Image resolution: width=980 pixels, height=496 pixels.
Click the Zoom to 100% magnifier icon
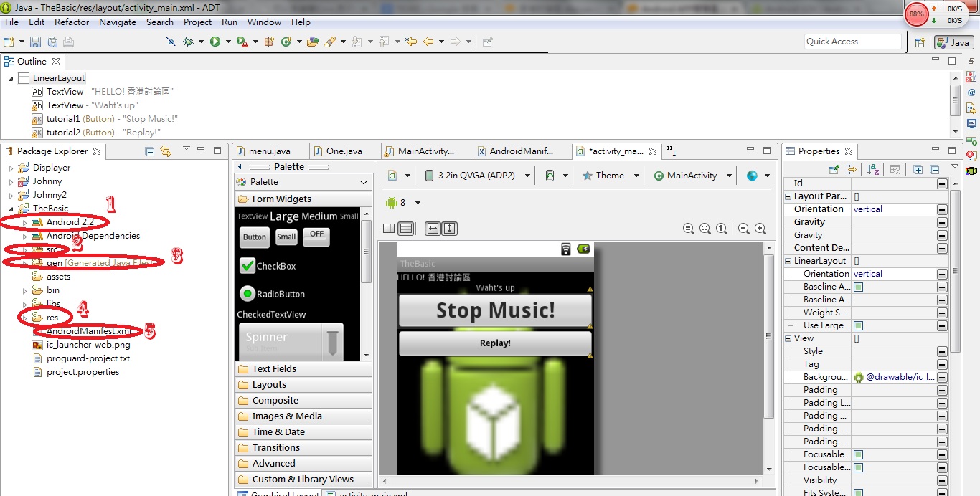pos(722,229)
